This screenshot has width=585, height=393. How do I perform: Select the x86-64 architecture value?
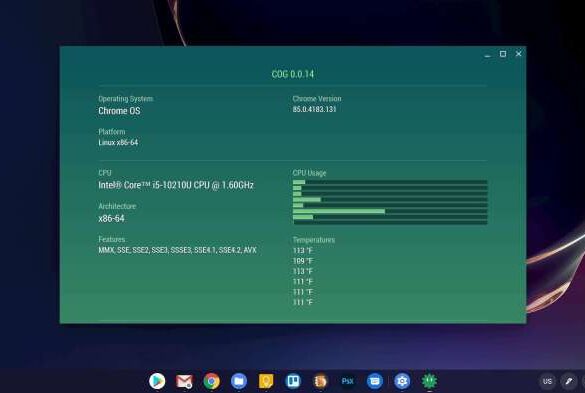pyautogui.click(x=112, y=219)
